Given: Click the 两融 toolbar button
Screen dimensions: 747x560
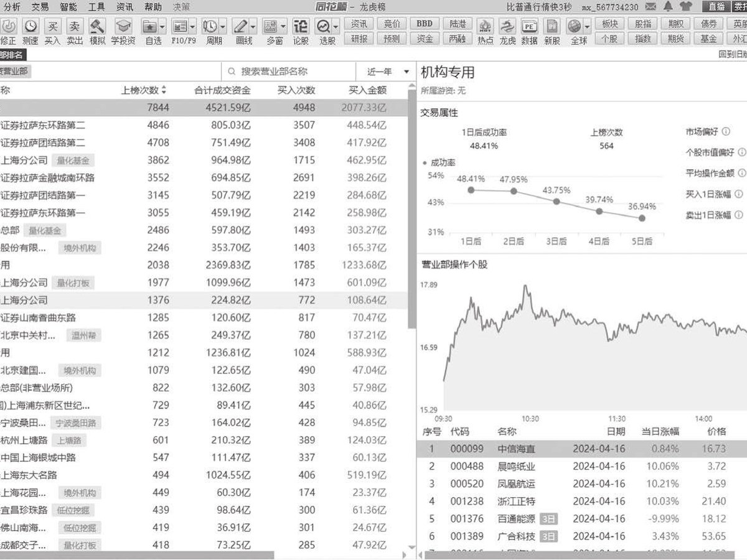Looking at the screenshot, I should coord(457,39).
